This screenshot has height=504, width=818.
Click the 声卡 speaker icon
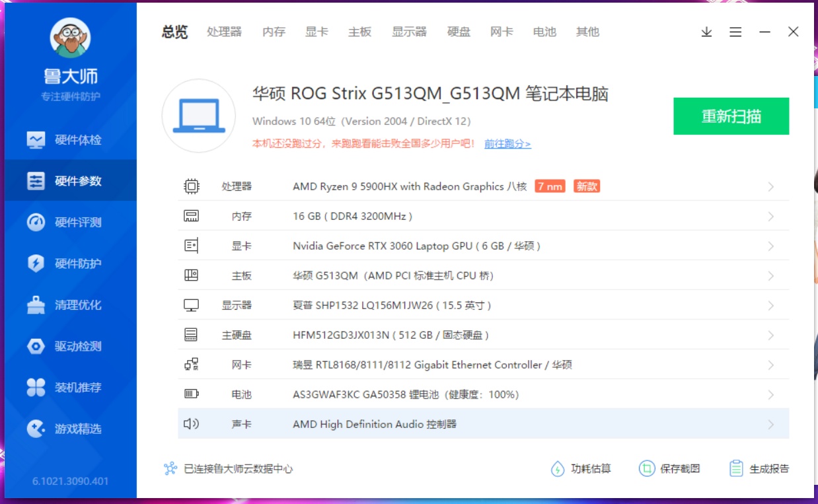pyautogui.click(x=191, y=424)
